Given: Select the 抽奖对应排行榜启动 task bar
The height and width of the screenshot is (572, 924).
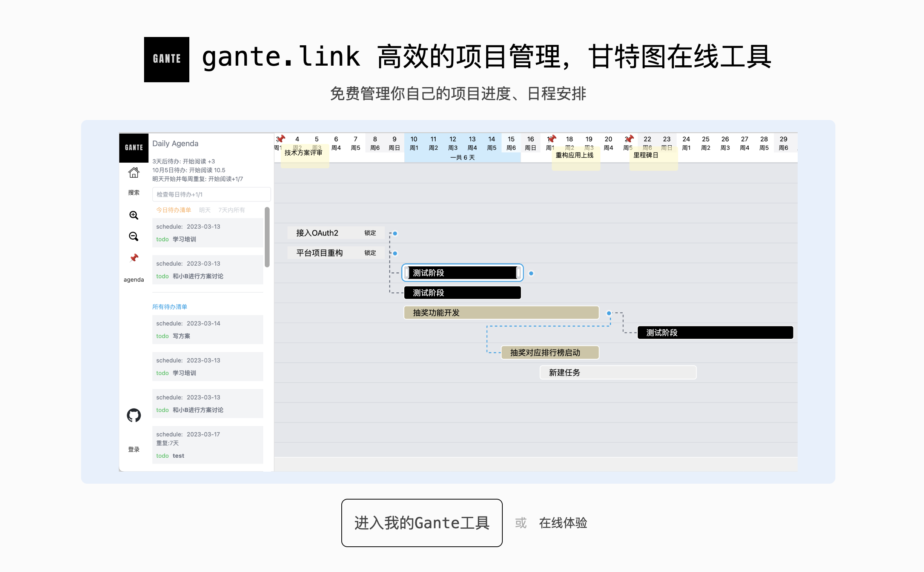Looking at the screenshot, I should [550, 352].
